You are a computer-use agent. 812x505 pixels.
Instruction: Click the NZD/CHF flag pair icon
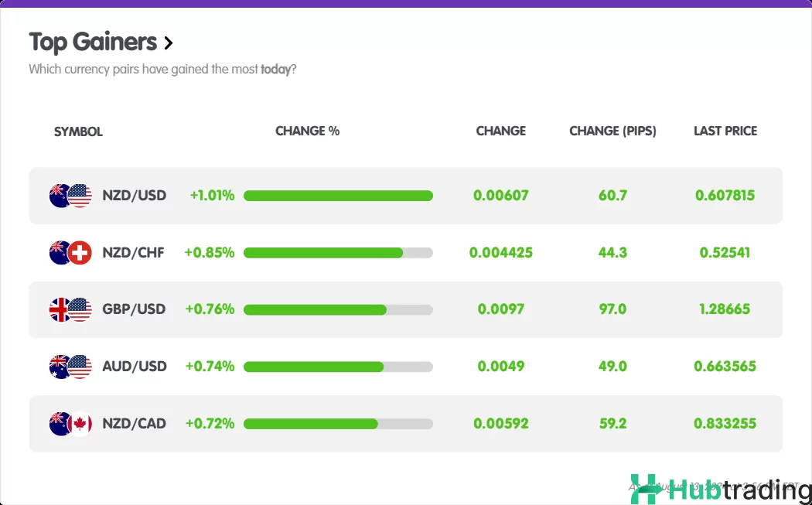coord(70,253)
